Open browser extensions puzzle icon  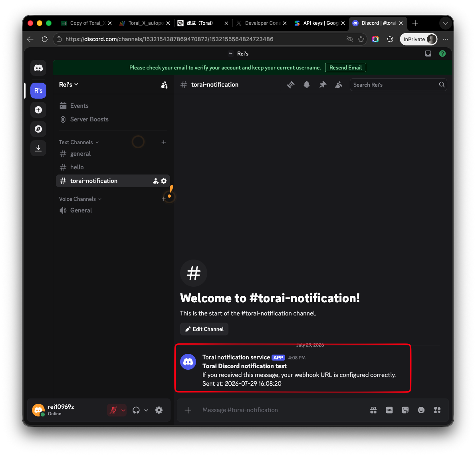(390, 39)
